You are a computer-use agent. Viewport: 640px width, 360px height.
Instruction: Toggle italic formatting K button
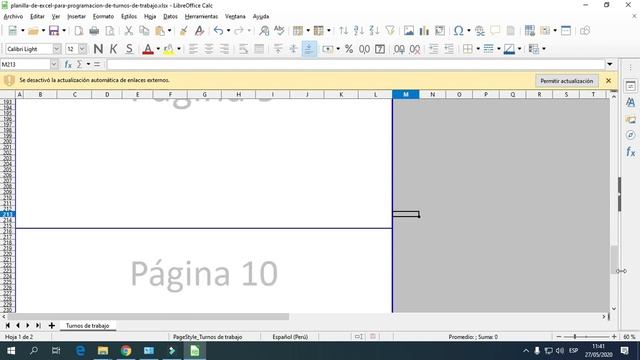[x=113, y=49]
